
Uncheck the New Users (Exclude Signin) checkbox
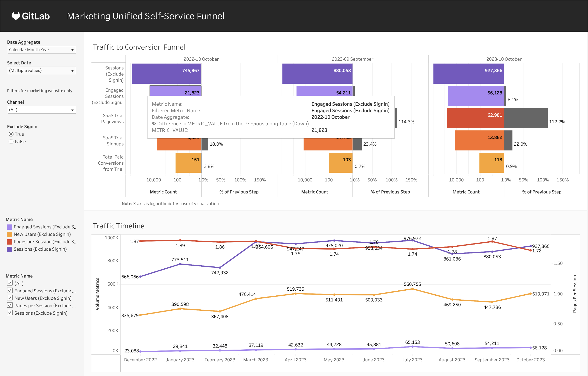10,298
